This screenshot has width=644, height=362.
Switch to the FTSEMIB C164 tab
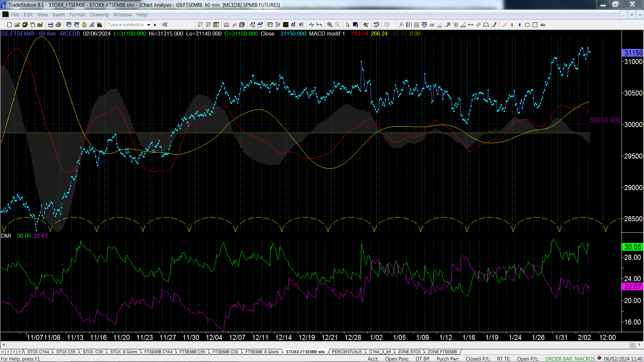pos(158,352)
